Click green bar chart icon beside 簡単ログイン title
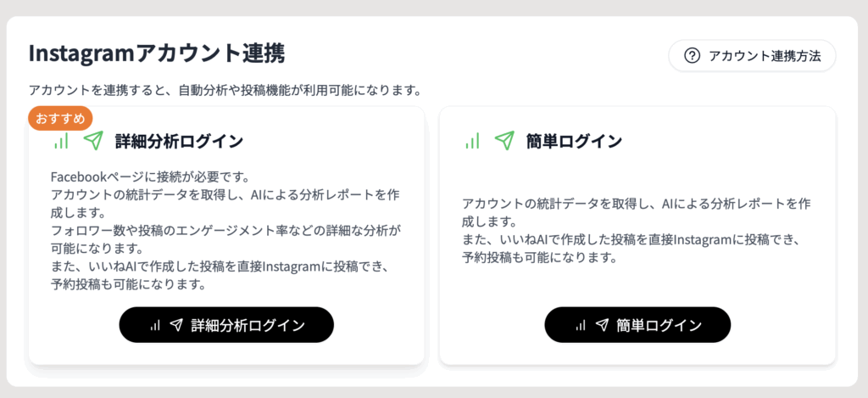This screenshot has height=398, width=868. point(472,141)
